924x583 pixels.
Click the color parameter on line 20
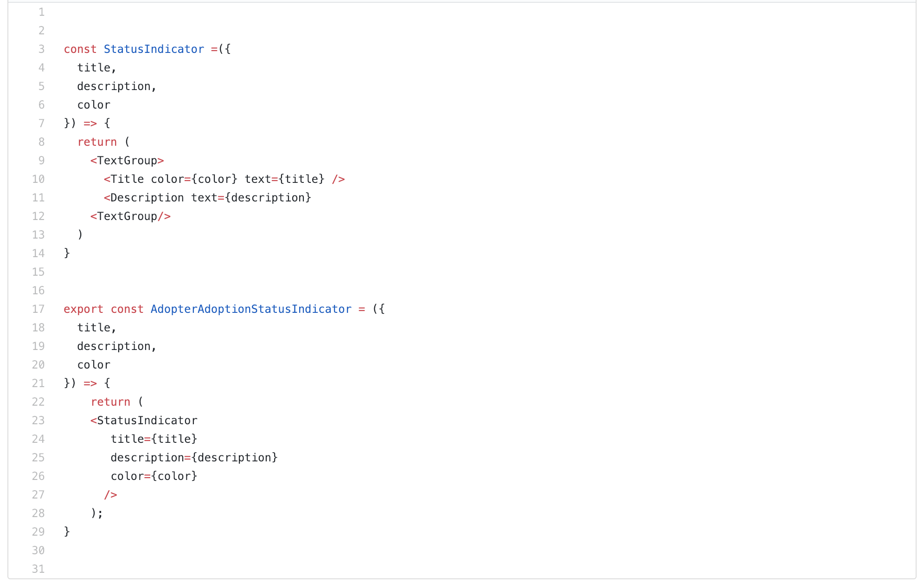[94, 365]
